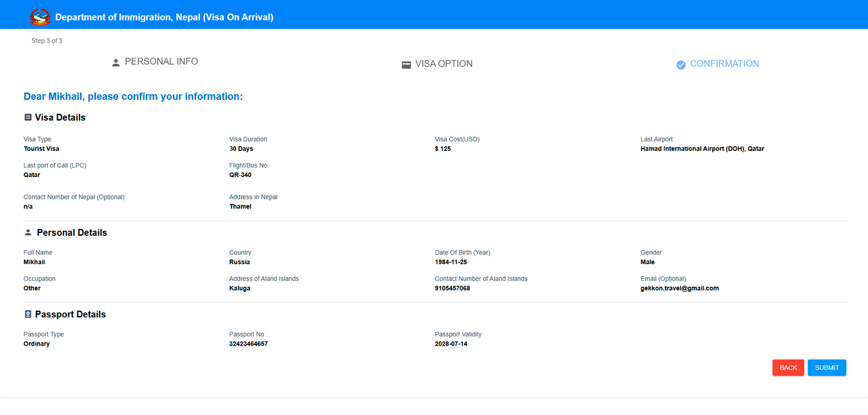Click the passport validity date 2028-07-14
This screenshot has width=868, height=415.
point(451,344)
